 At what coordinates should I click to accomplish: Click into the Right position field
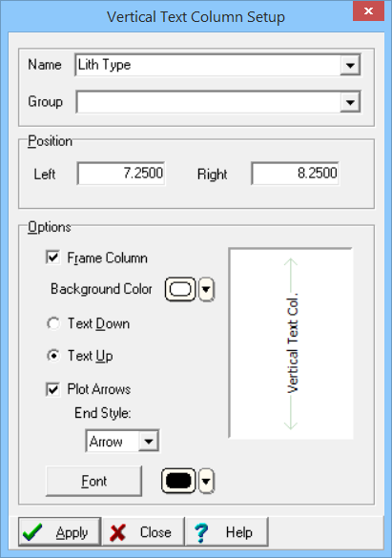296,174
